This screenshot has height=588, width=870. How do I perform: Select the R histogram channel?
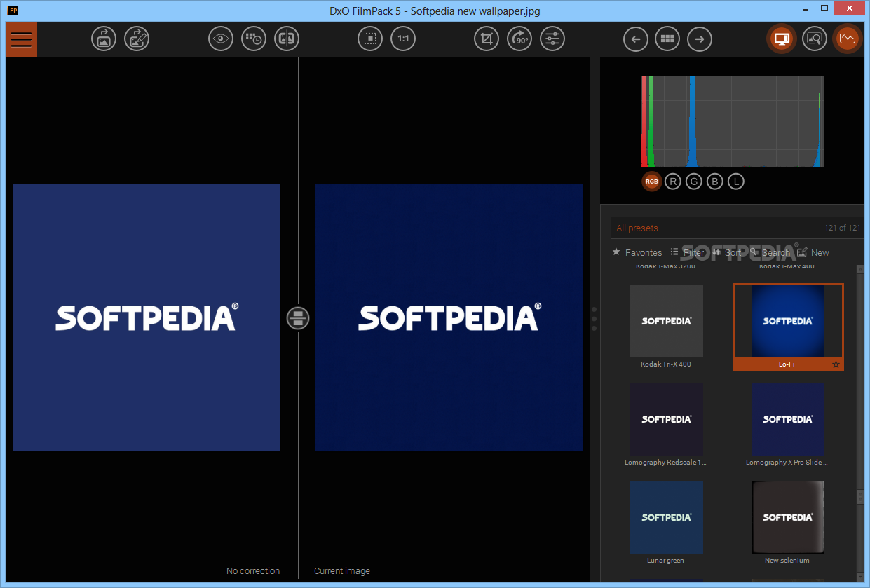(673, 182)
